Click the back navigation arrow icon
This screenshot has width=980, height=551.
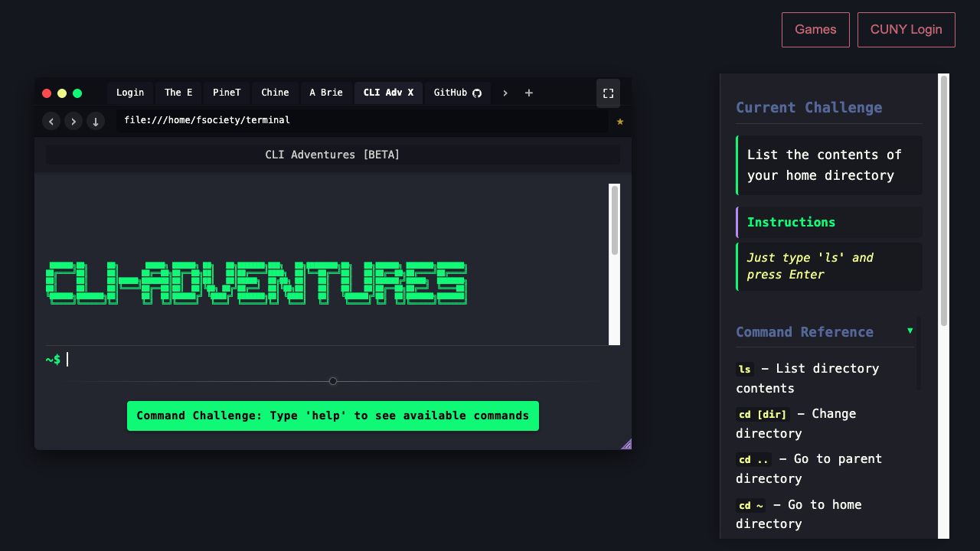51,121
